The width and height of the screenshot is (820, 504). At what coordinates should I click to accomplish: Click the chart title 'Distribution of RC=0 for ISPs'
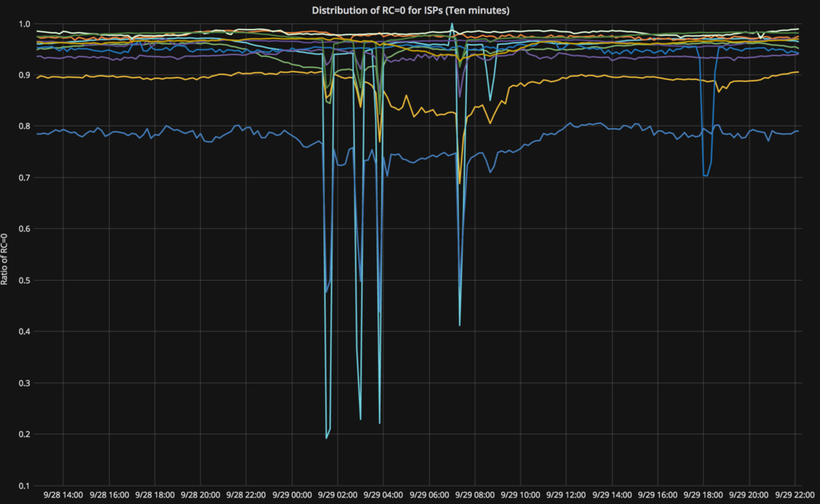(410, 10)
